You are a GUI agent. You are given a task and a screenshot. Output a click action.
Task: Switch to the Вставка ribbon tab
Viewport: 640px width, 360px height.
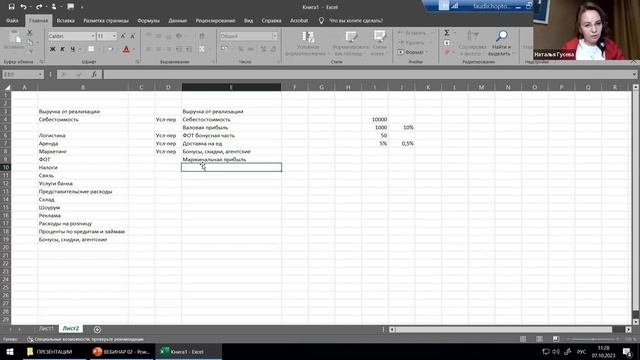pyautogui.click(x=65, y=20)
